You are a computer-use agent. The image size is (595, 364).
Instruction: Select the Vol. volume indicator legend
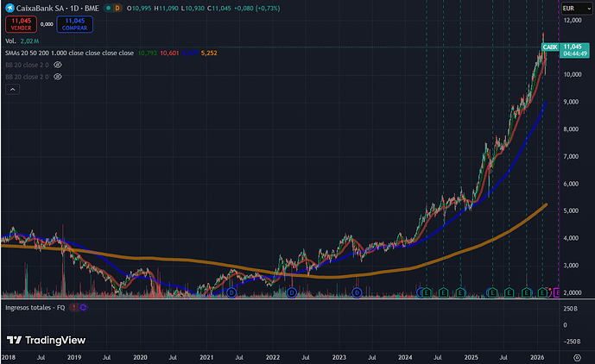tap(11, 41)
